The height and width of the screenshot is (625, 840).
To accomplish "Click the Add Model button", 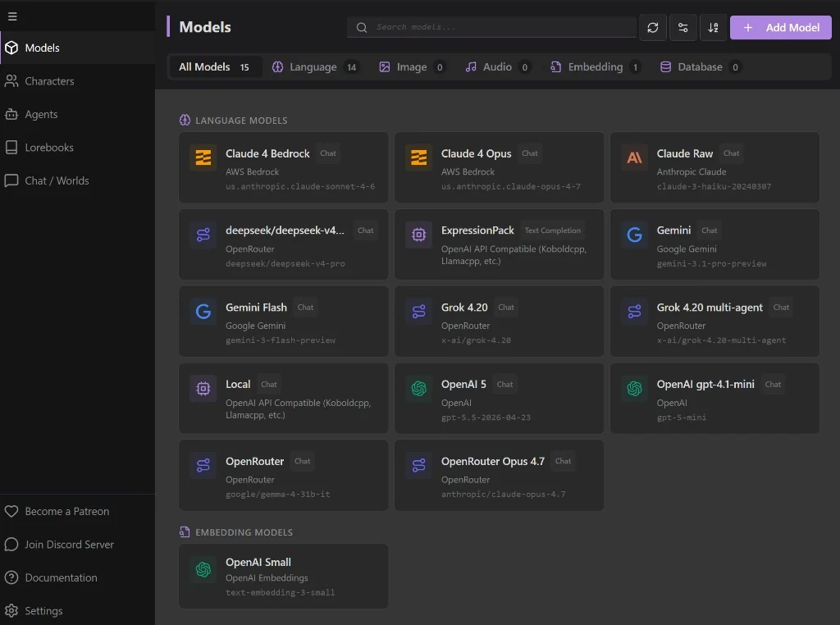I will (x=781, y=27).
